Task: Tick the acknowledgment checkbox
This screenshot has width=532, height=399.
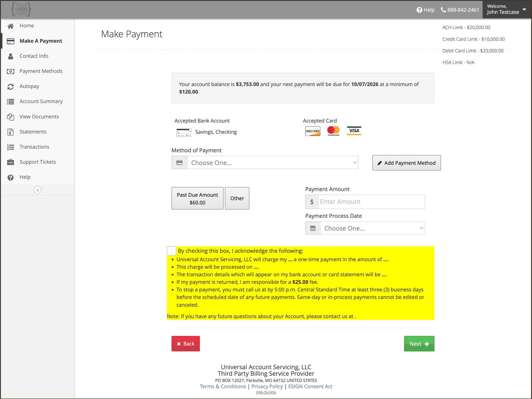Action: tap(171, 251)
